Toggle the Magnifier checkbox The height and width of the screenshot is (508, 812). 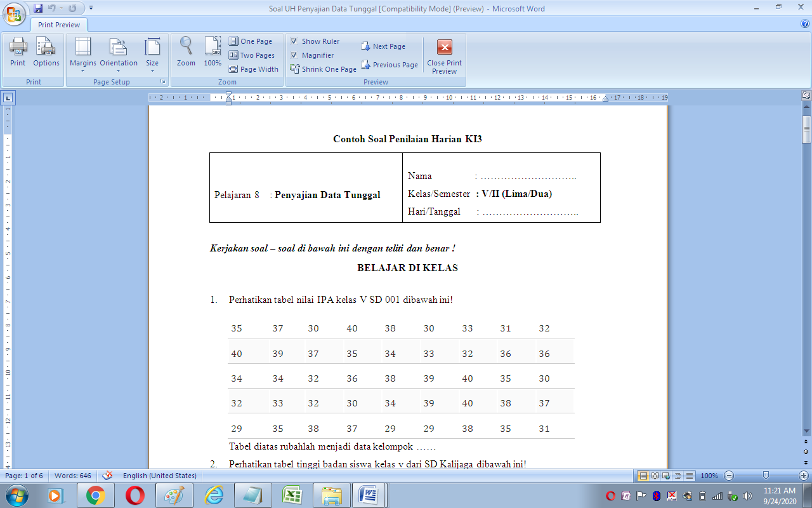coord(294,55)
